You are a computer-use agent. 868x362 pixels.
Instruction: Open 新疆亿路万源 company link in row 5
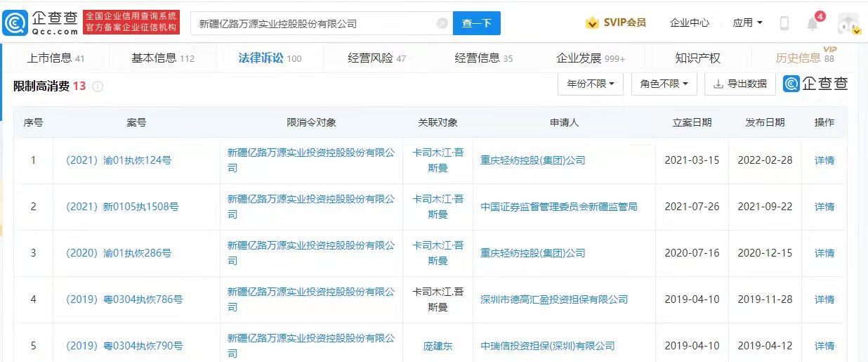pos(311,346)
